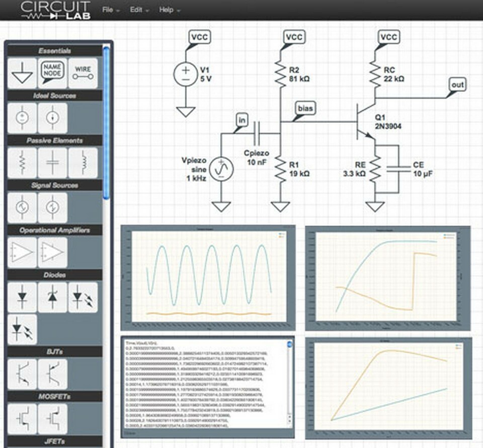
Task: Click the VCC label above RC
Action: pos(389,37)
